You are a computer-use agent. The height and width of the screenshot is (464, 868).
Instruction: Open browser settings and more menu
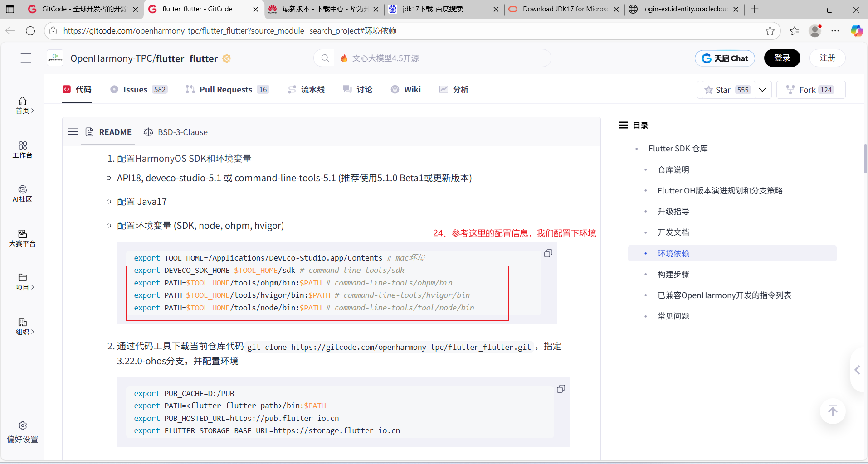(x=835, y=31)
